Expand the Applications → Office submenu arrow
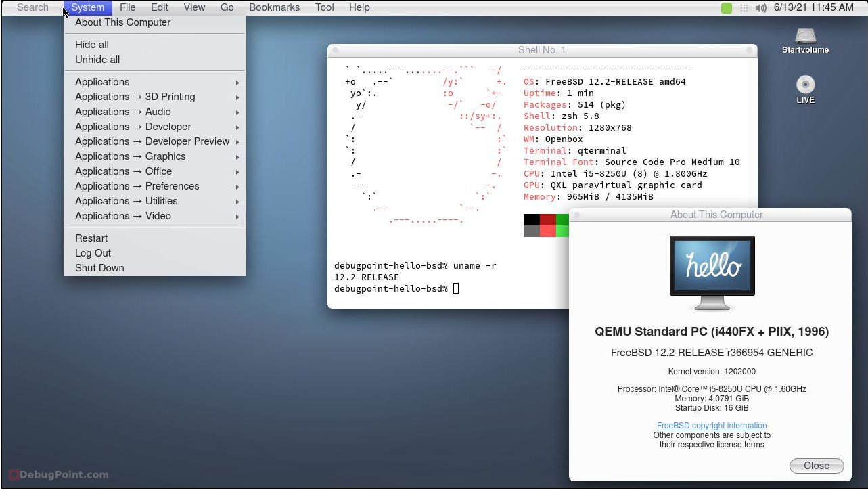The width and height of the screenshot is (868, 490). [x=237, y=172]
